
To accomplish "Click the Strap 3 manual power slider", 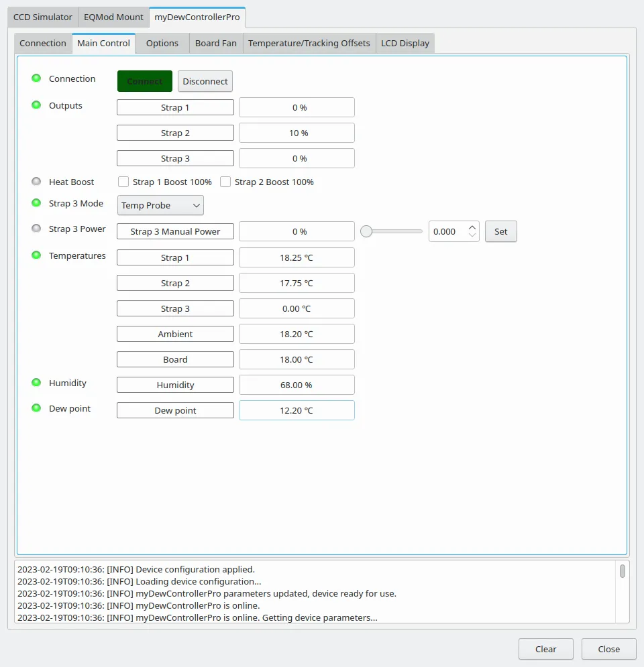I will click(392, 231).
